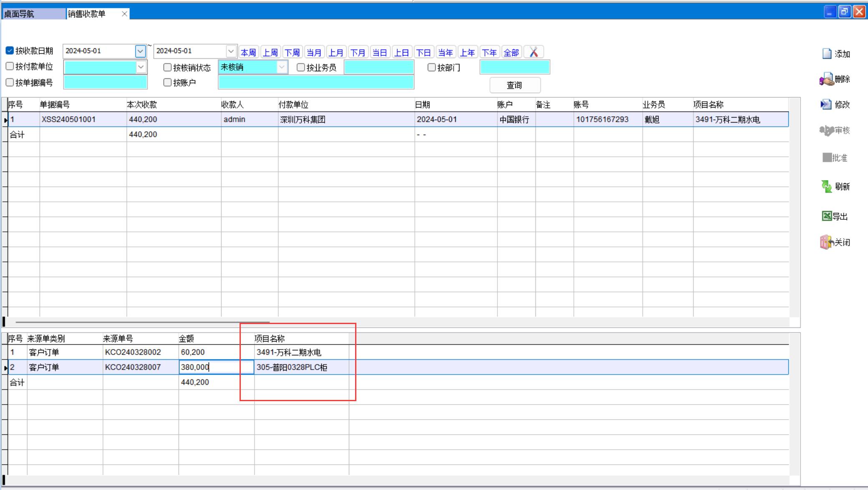Enable the 按付款单位 checkbox
The image size is (868, 490).
10,66
